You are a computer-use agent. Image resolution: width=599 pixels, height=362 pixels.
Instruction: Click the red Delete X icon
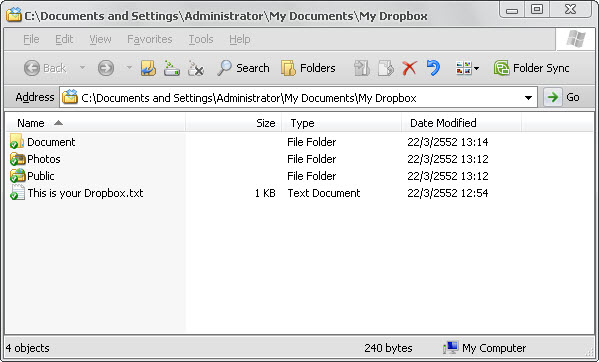point(409,68)
